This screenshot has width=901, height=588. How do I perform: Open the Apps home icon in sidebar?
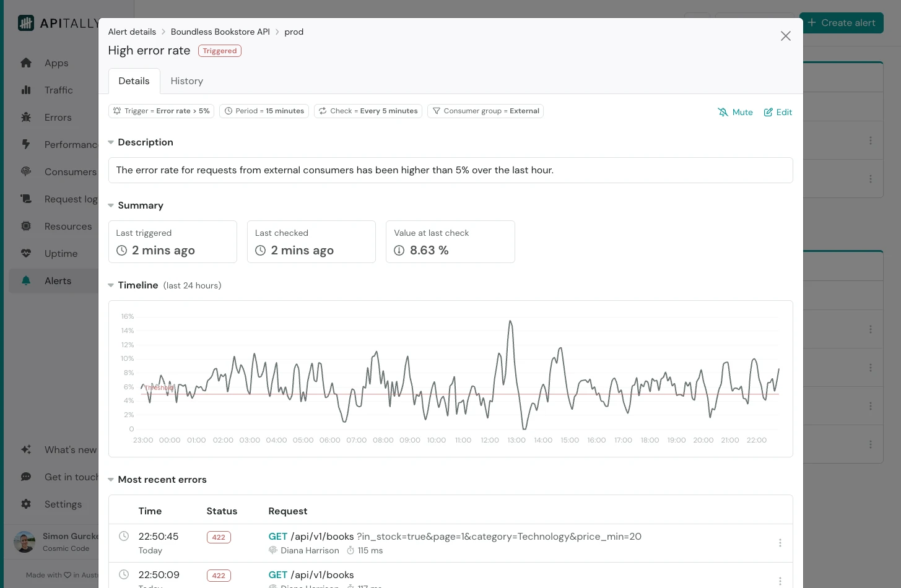click(26, 63)
